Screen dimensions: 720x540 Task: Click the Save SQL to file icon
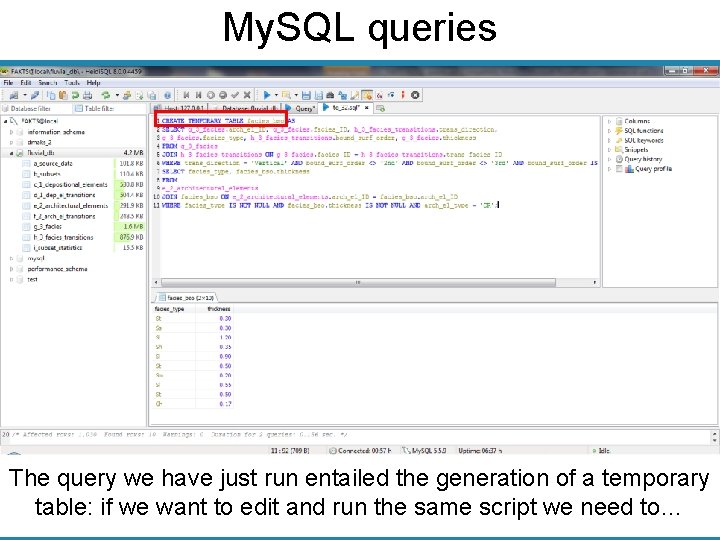click(x=306, y=95)
